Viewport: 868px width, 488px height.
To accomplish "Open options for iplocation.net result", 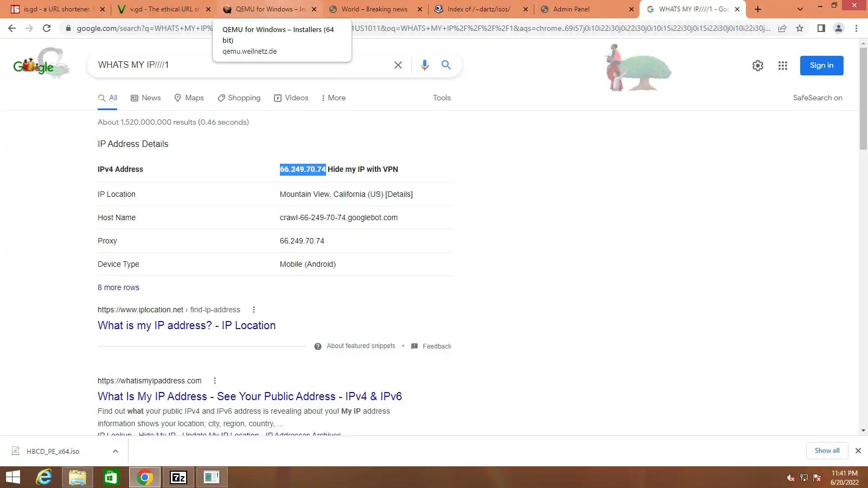I will tap(253, 310).
